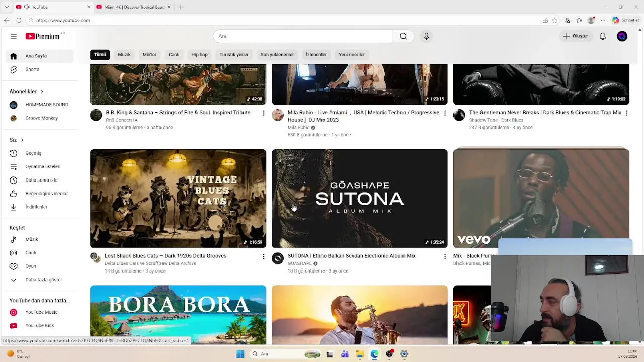Open more options for B B King video
This screenshot has width=644, height=362.
[263, 113]
